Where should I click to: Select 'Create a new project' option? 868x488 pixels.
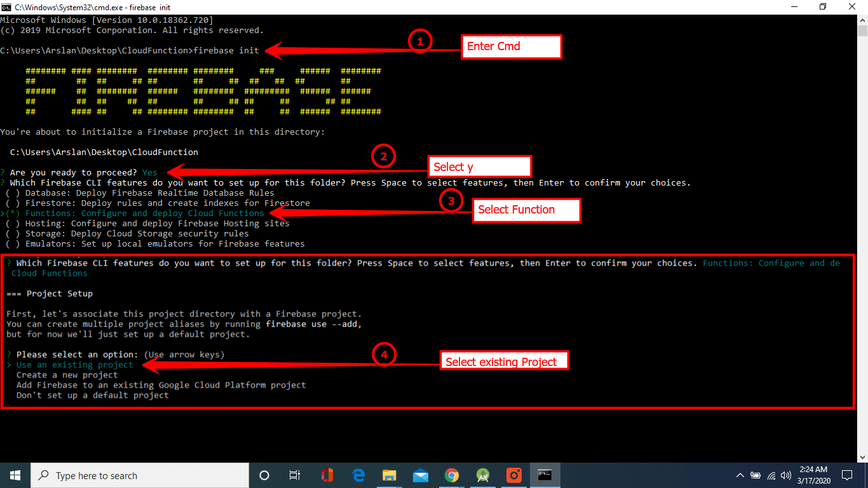[67, 375]
